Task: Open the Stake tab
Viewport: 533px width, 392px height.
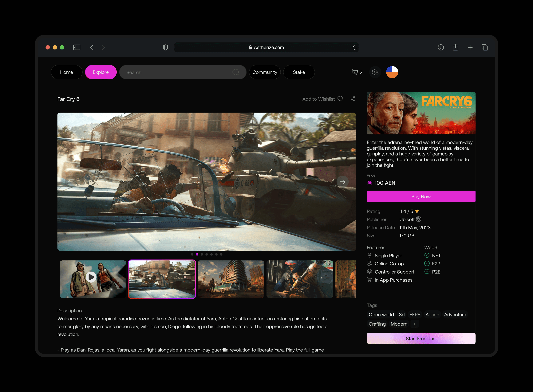Action: pyautogui.click(x=299, y=72)
